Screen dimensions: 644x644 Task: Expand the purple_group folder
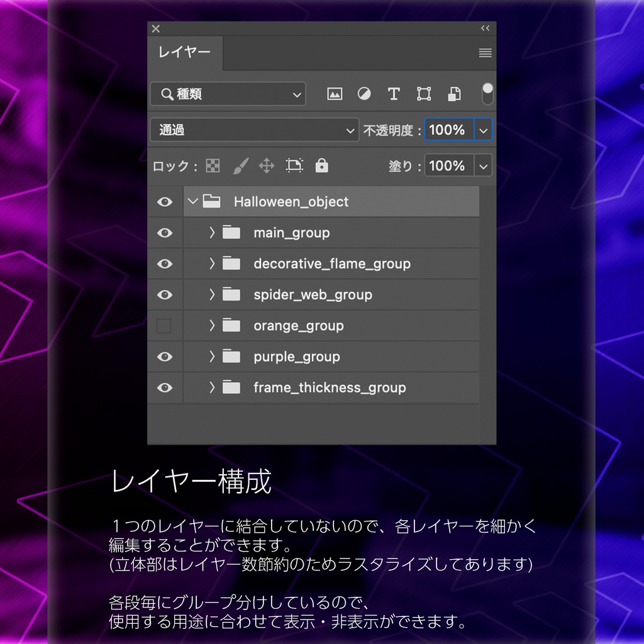pos(212,357)
